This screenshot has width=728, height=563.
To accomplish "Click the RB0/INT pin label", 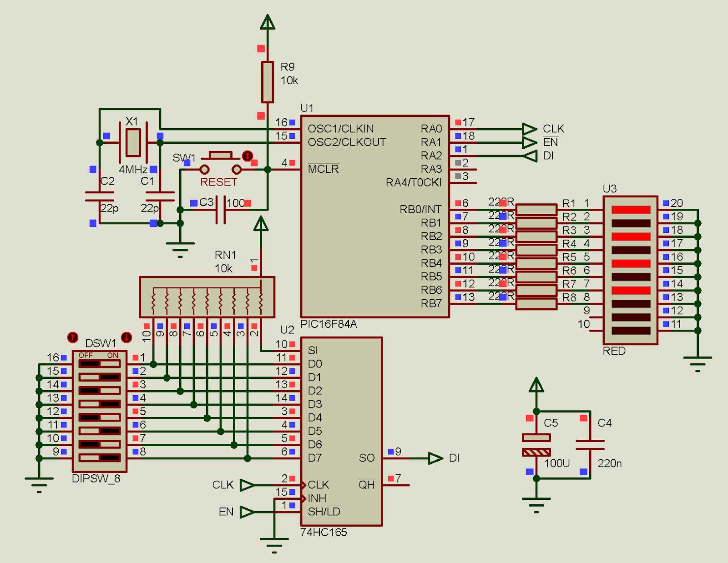I will click(x=420, y=209).
